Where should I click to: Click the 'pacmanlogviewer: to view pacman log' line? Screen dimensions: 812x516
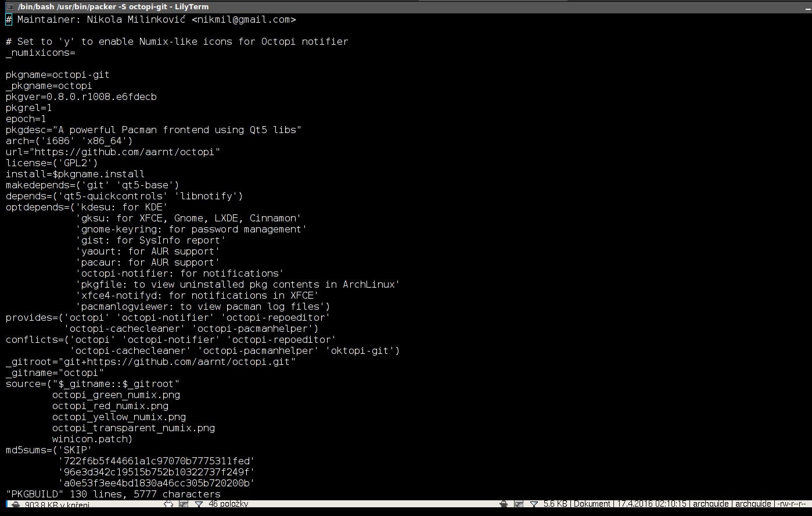[203, 306]
